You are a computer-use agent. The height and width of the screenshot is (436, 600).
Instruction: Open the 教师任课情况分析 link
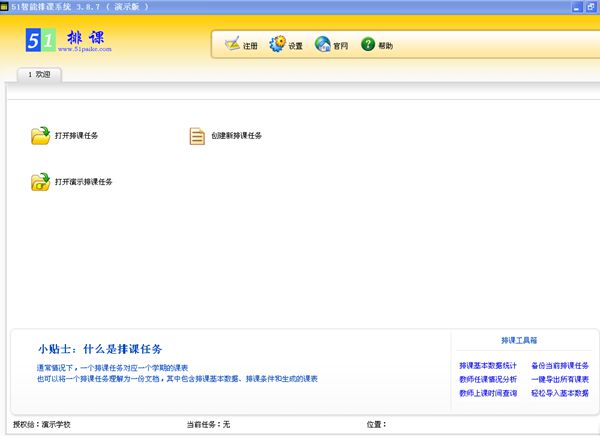488,380
